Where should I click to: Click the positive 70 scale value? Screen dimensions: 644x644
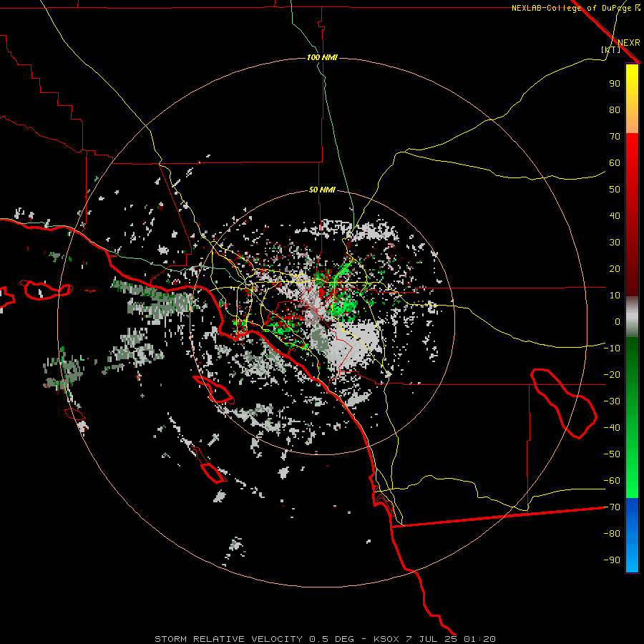[615, 137]
